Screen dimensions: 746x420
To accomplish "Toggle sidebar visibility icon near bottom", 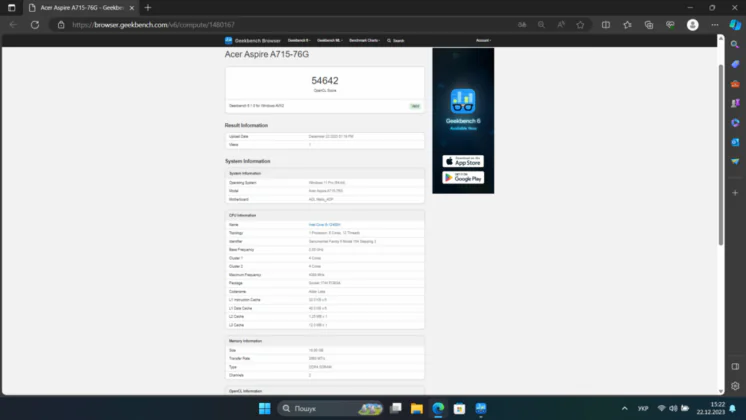I will pos(735,367).
